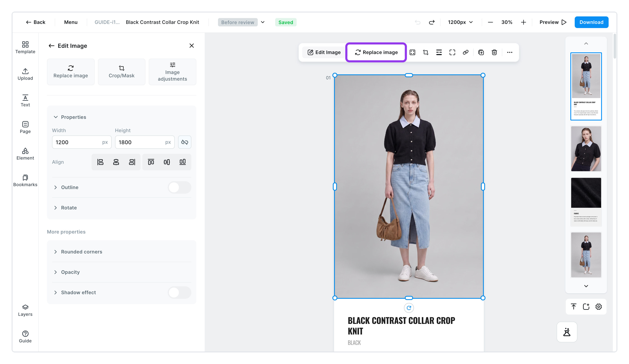Open Image adjustments in Edit Image panel
Screen dimensions: 629x364
[172, 72]
